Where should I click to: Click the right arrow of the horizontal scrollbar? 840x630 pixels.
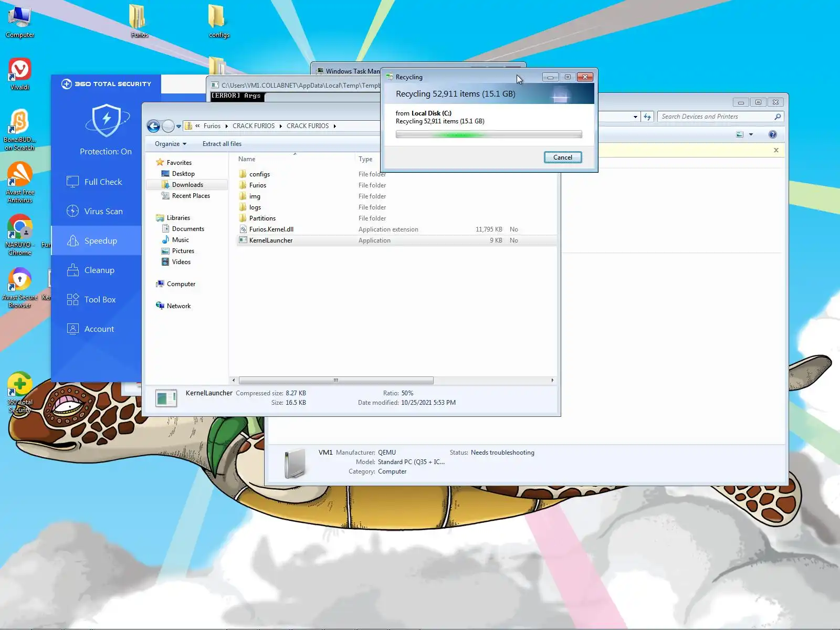(552, 380)
